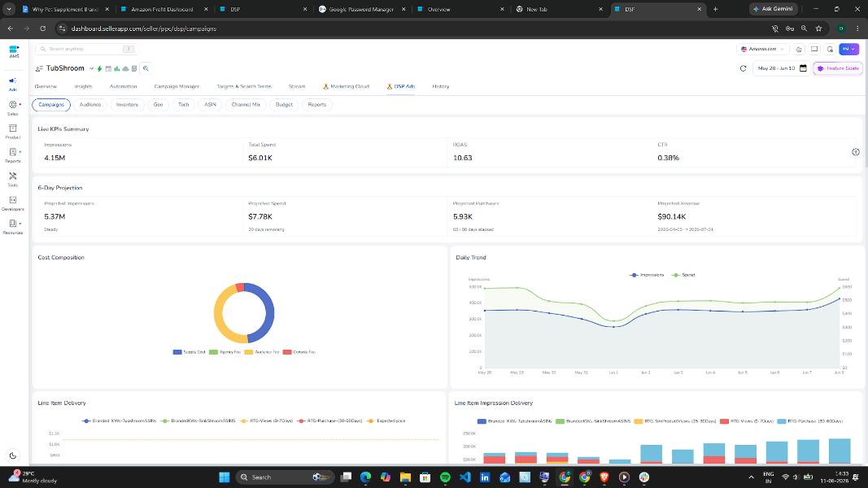The width and height of the screenshot is (868, 488).
Task: Switch to Targets & Search Terms tab
Action: tap(244, 86)
